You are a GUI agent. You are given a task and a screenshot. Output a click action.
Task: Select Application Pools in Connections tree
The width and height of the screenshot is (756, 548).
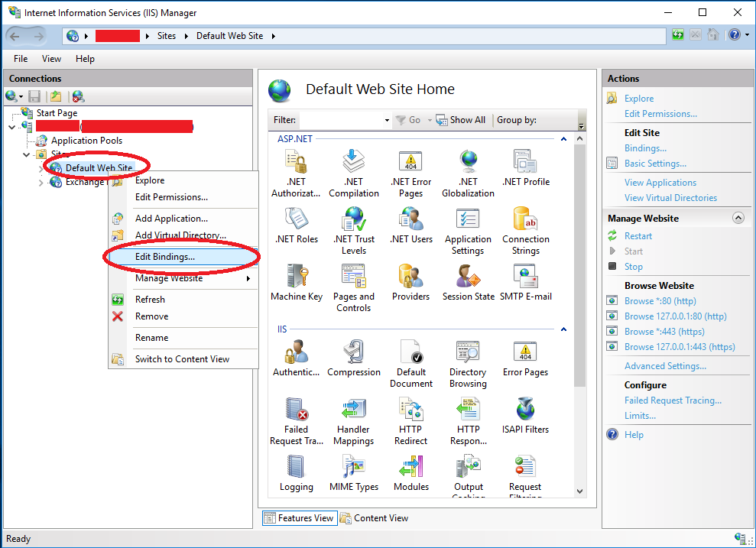(x=86, y=141)
